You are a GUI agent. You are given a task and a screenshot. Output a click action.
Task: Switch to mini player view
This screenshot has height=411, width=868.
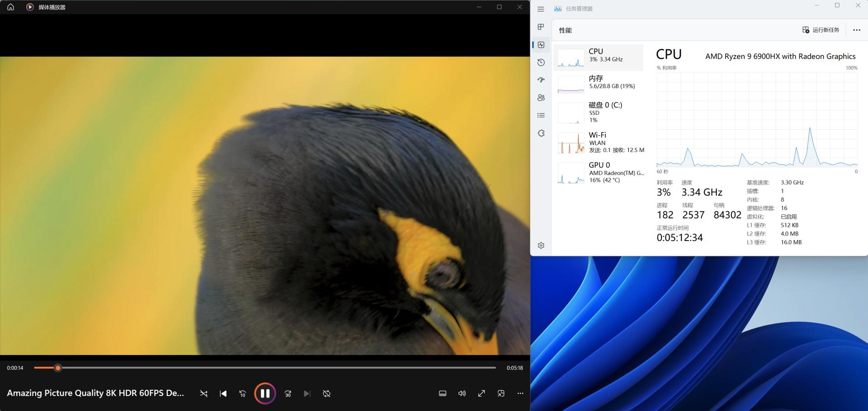pos(501,393)
